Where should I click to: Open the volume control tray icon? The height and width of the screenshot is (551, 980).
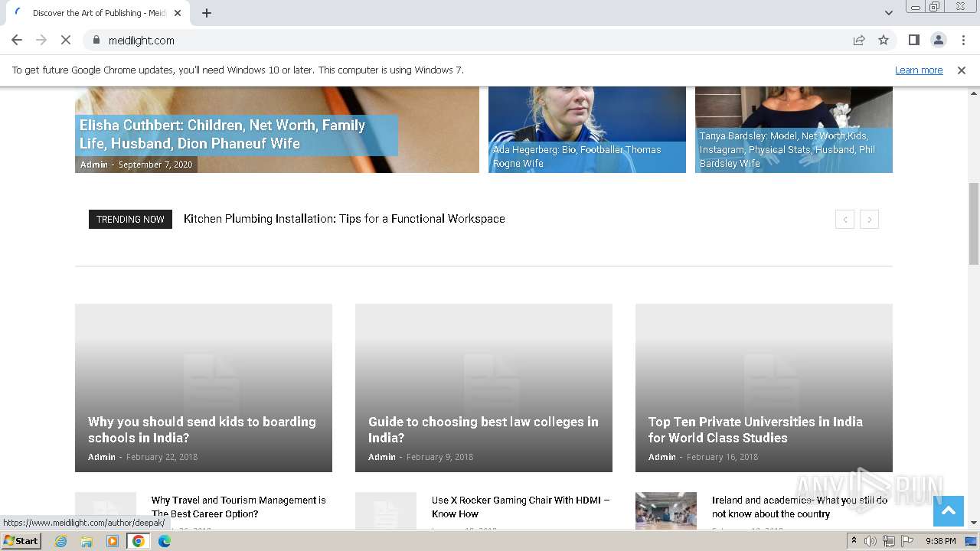click(871, 541)
